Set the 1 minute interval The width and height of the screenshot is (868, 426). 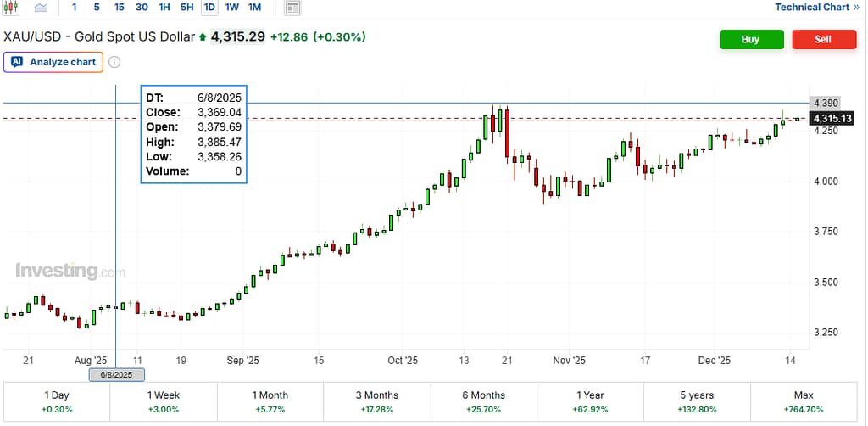tap(74, 8)
